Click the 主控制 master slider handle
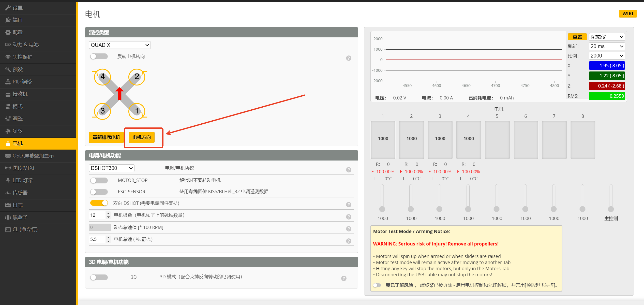644x305 pixels. (x=611, y=209)
